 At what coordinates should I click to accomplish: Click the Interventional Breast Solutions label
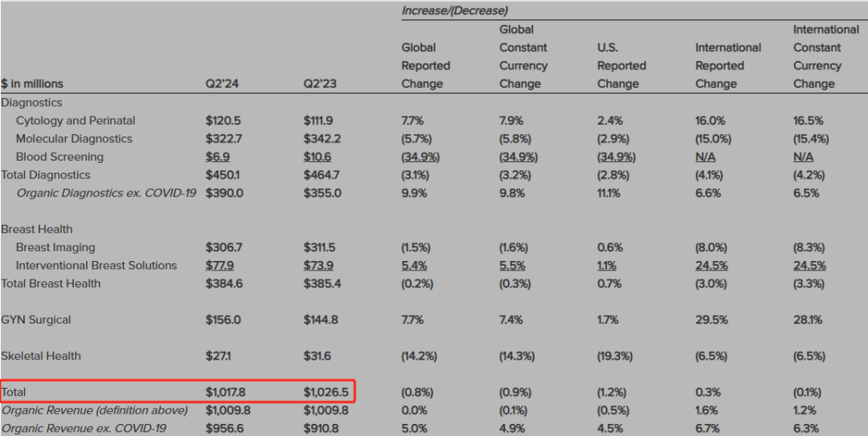[x=96, y=265]
